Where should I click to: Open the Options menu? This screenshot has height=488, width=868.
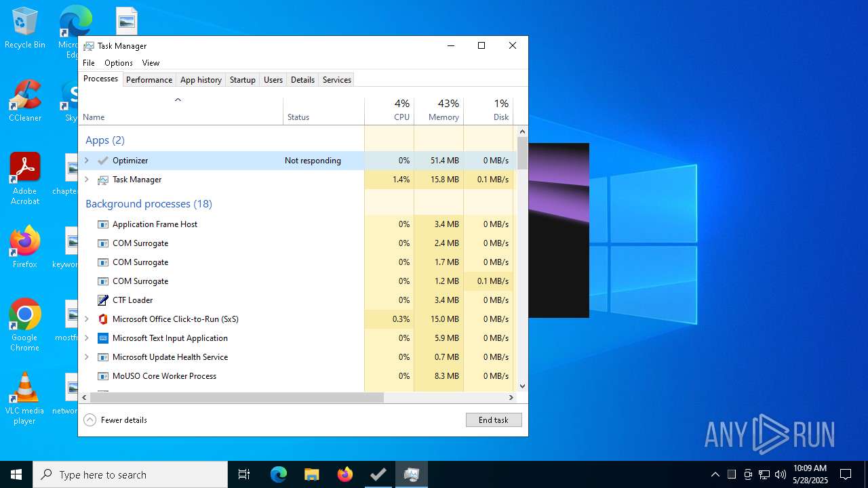click(x=119, y=63)
